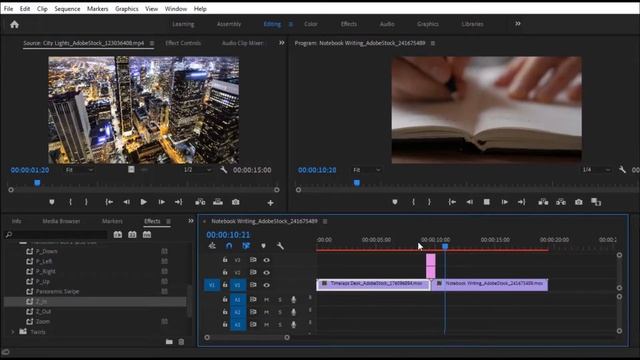This screenshot has width=640, height=360.
Task: Open Program monitor wrench settings
Action: point(622,169)
